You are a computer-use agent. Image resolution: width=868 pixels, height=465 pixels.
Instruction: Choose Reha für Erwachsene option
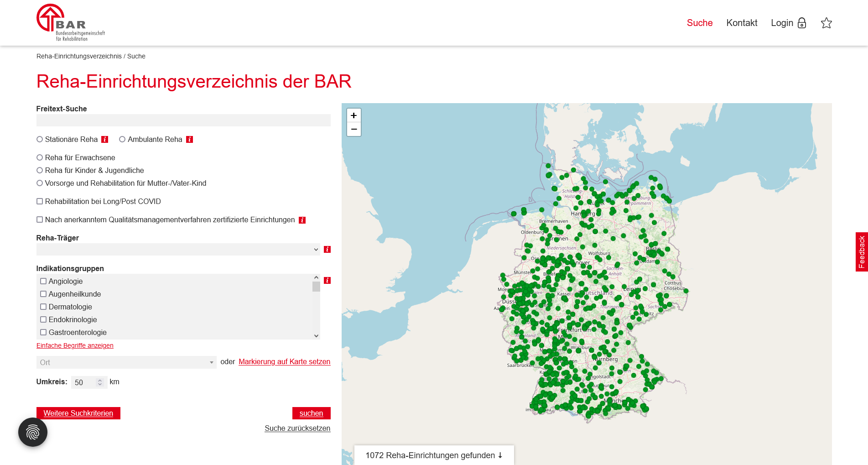coord(40,157)
